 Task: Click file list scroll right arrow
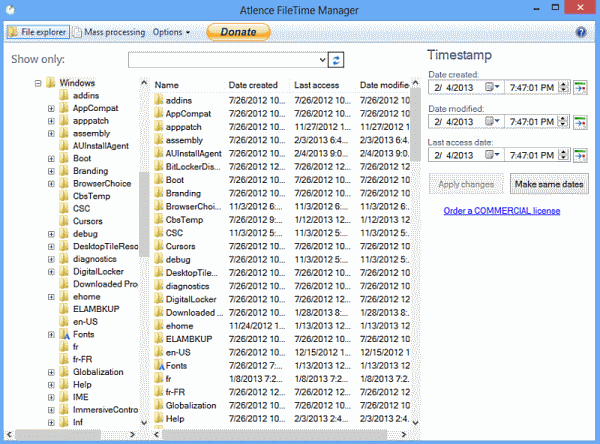click(x=403, y=434)
